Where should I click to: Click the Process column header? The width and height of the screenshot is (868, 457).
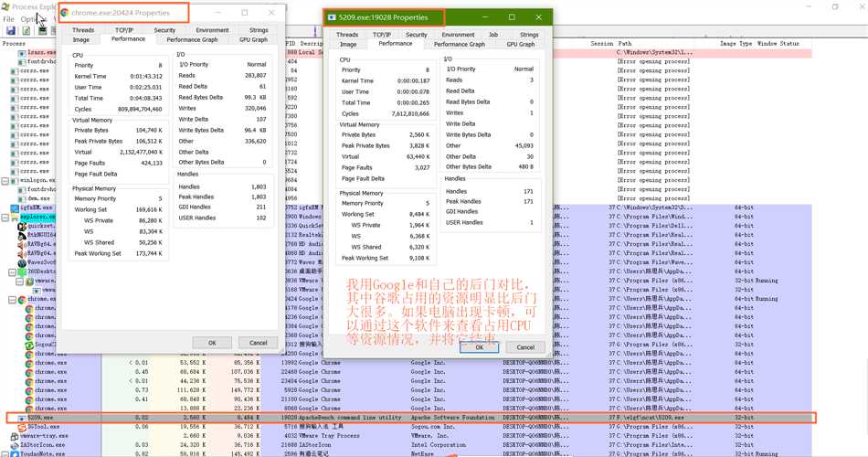[15, 43]
